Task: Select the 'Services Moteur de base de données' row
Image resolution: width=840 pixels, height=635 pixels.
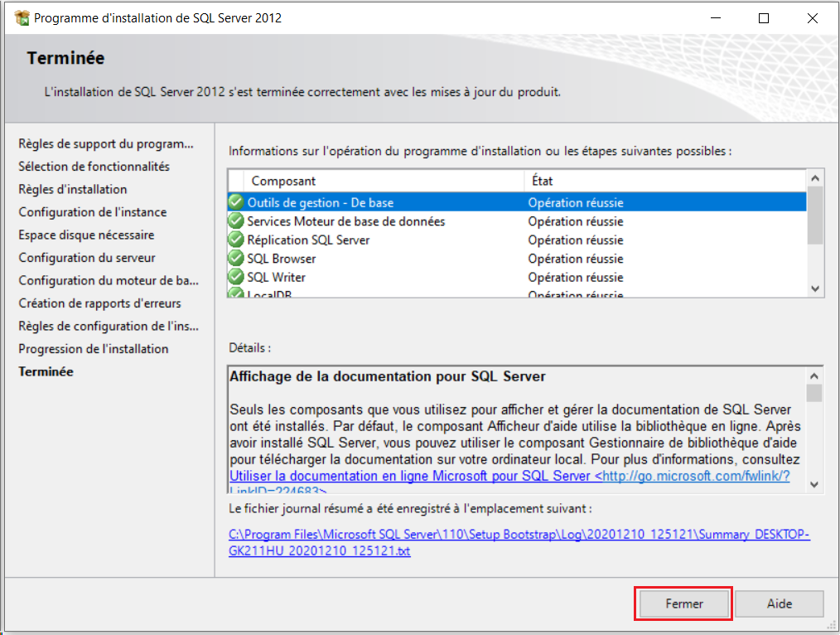Action: click(517, 221)
